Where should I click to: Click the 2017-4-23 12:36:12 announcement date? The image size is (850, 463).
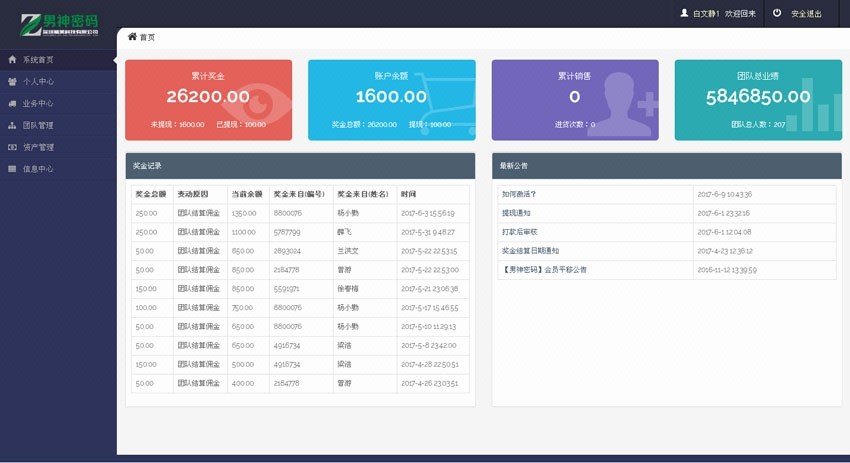725,251
